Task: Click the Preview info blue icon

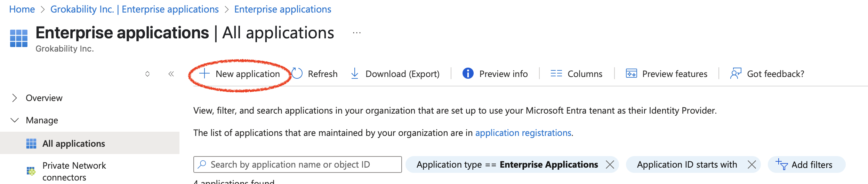Action: [x=468, y=74]
